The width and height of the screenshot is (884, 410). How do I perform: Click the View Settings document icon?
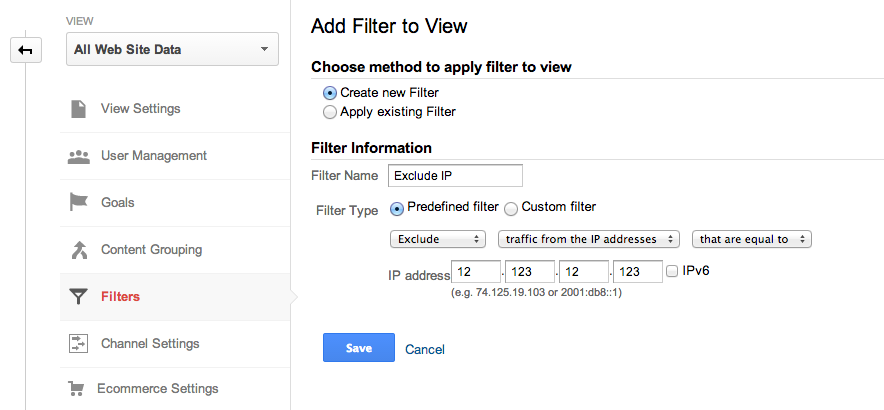coord(78,108)
